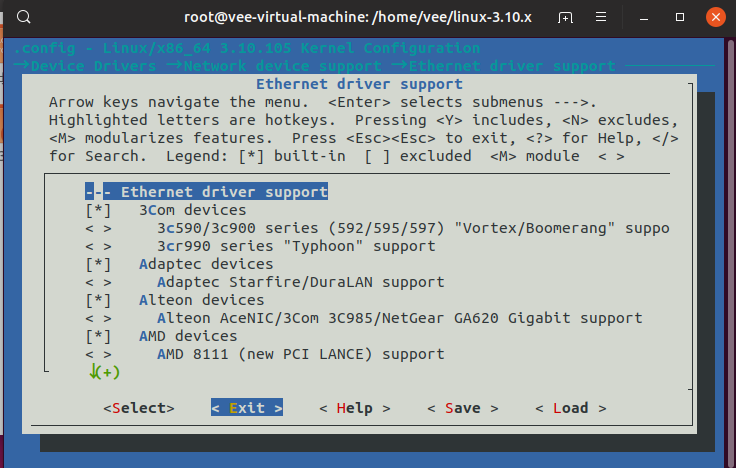736x468 pixels.
Task: Set module state for 3c590/3c900 series
Action: (x=98, y=229)
